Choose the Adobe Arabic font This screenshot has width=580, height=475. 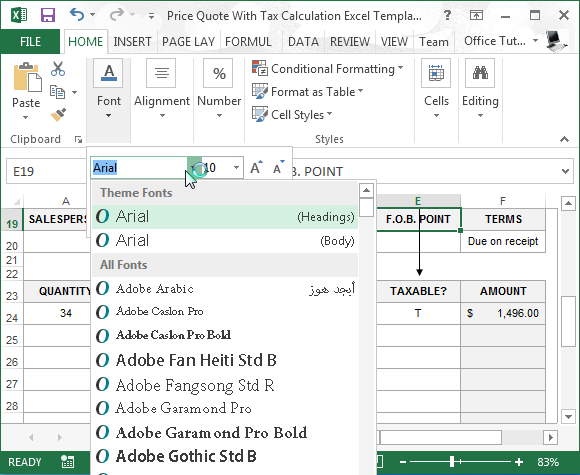click(225, 289)
